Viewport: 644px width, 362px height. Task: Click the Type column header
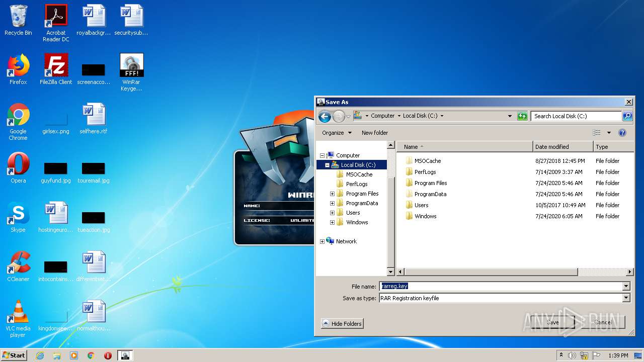614,147
